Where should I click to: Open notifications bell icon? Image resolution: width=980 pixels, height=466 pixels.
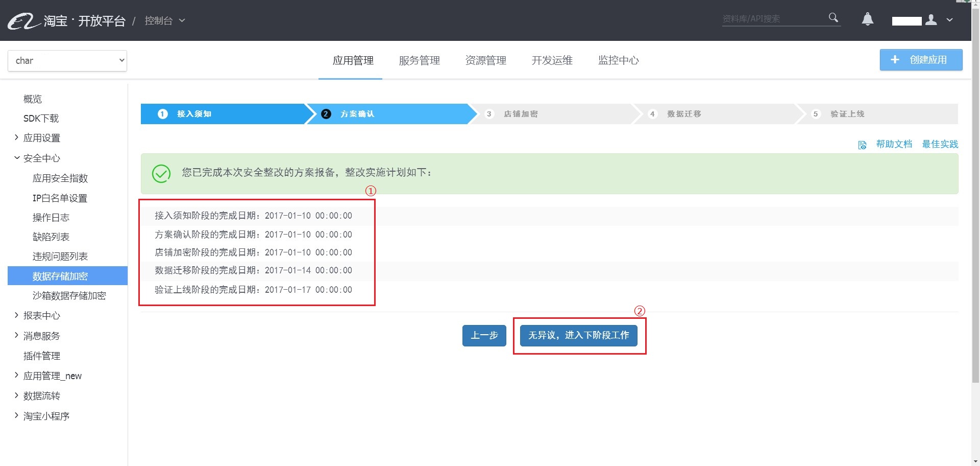pyautogui.click(x=867, y=19)
